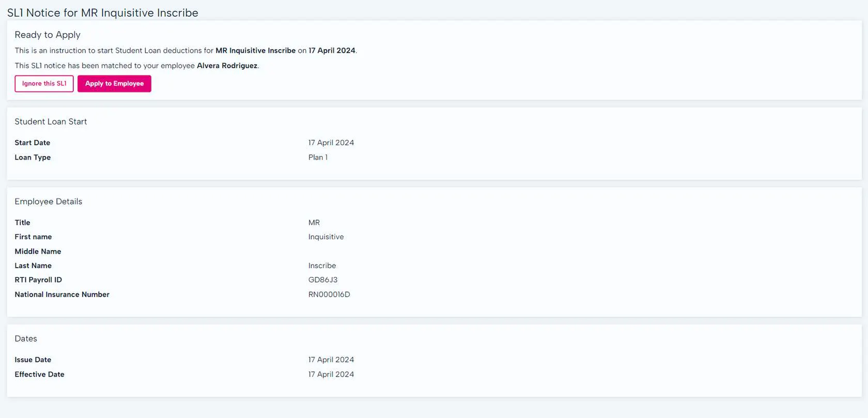Click the Student Loan Start section heading
The height and width of the screenshot is (418, 868).
[51, 121]
